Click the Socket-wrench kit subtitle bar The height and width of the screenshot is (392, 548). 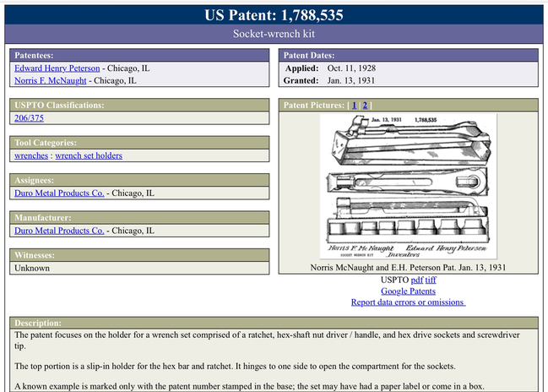click(x=274, y=35)
